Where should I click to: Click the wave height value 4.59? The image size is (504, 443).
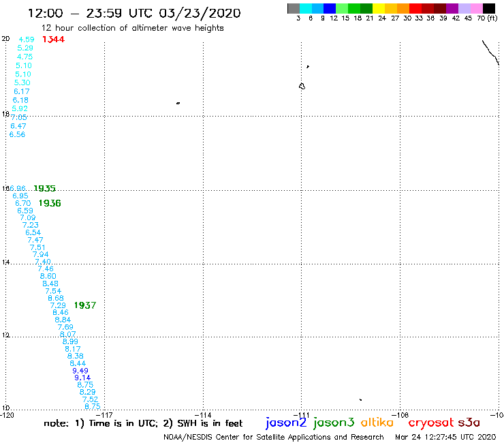click(x=27, y=40)
